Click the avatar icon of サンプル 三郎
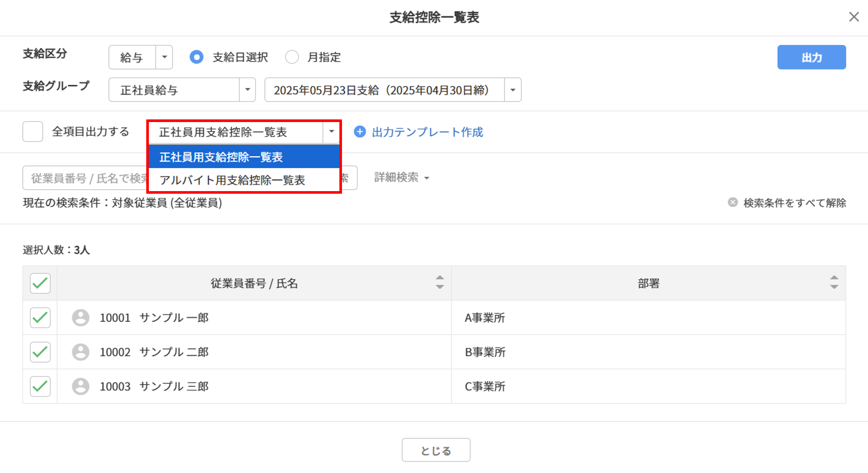868x473 pixels. click(x=81, y=386)
